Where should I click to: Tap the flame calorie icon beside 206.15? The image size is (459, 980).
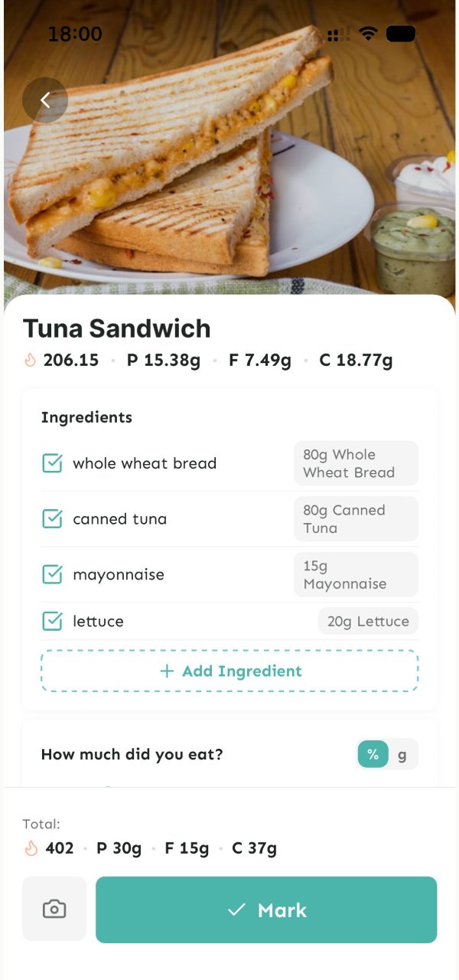click(31, 360)
